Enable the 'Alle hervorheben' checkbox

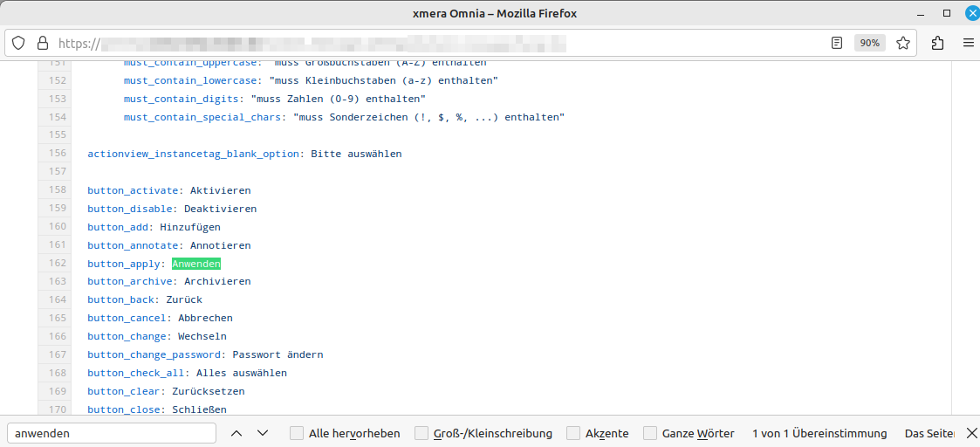pyautogui.click(x=297, y=433)
